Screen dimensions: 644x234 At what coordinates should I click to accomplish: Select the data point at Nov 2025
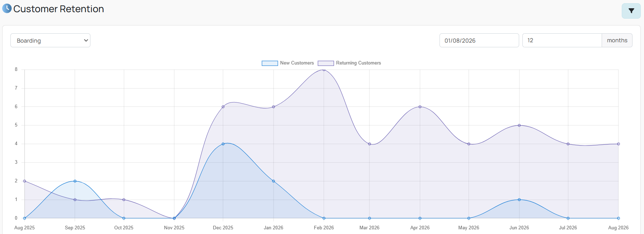click(x=174, y=218)
